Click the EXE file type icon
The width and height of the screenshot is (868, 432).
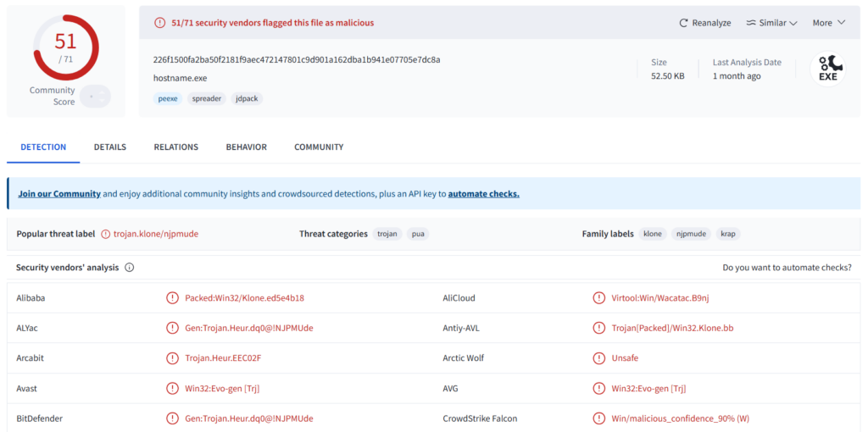coord(827,69)
